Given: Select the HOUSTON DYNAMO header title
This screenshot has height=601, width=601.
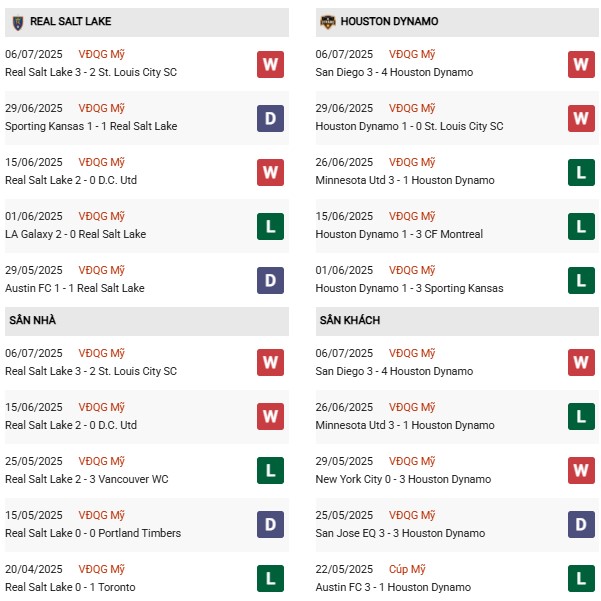Looking at the screenshot, I should pos(389,21).
